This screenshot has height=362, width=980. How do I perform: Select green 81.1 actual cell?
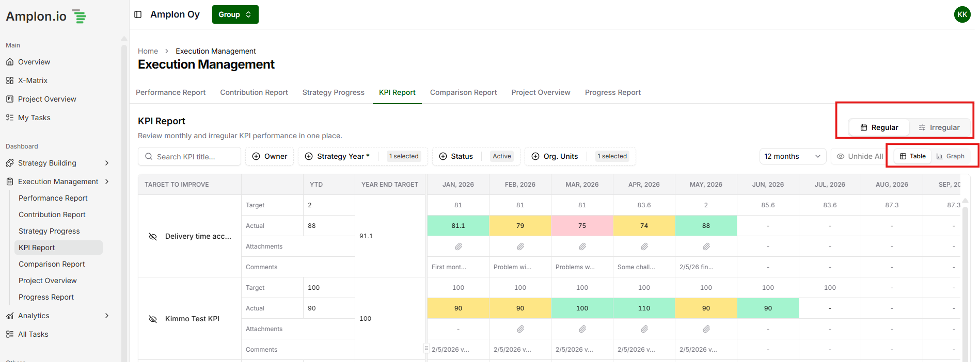pos(458,226)
